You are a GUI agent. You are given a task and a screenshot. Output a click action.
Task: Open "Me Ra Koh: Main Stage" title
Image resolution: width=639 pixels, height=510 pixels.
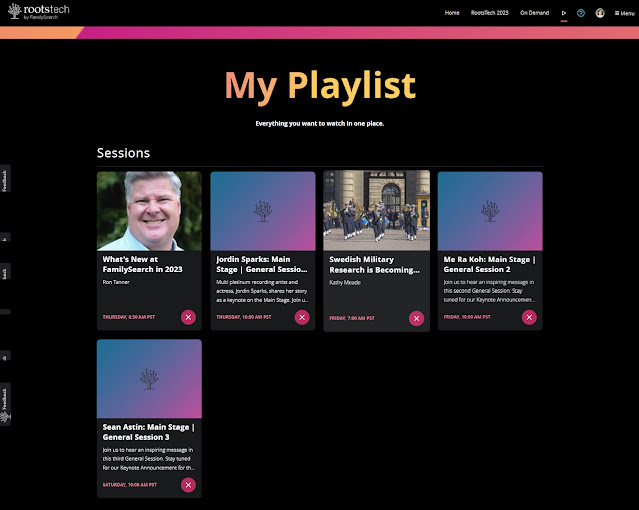click(489, 264)
